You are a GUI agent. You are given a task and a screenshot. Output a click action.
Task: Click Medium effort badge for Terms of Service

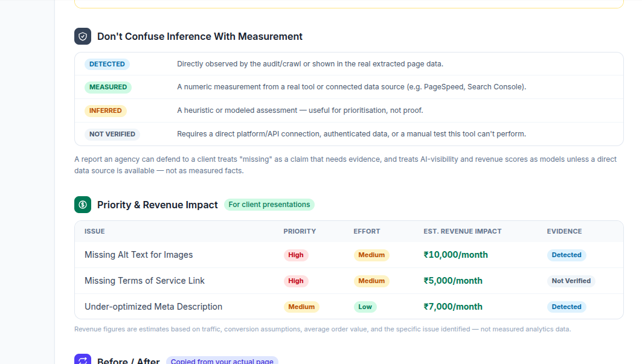[x=371, y=281]
